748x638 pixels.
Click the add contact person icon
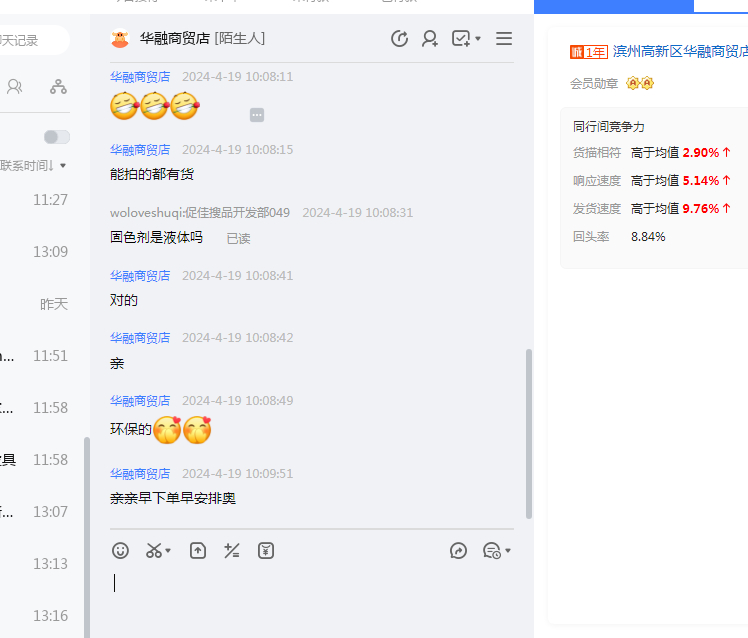point(430,39)
